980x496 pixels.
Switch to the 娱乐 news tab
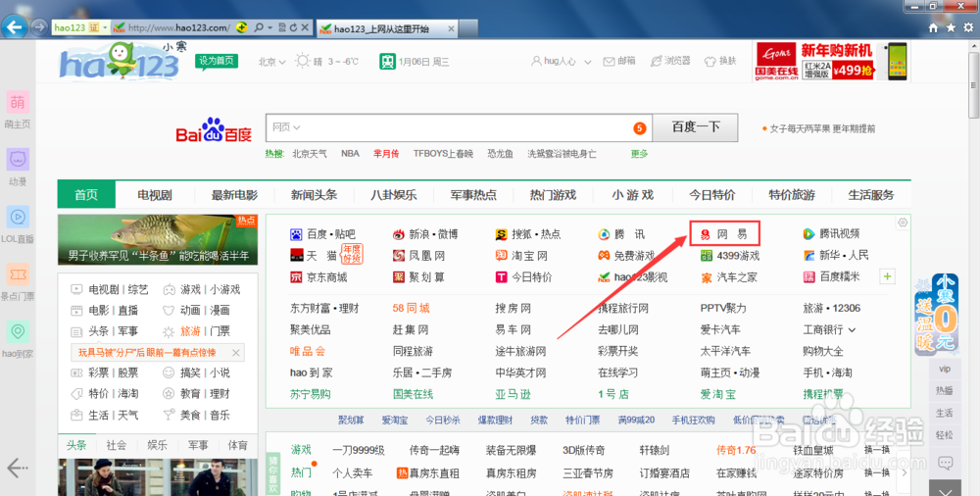pos(157,445)
